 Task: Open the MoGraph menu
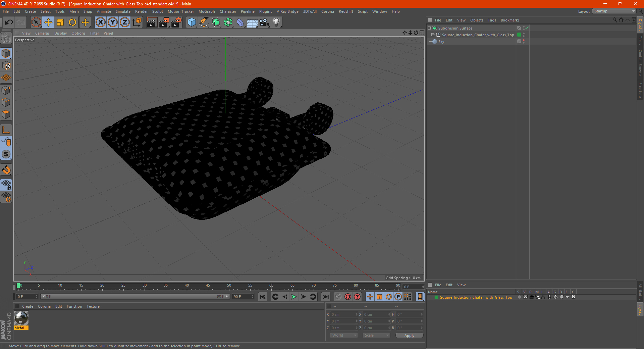click(207, 11)
